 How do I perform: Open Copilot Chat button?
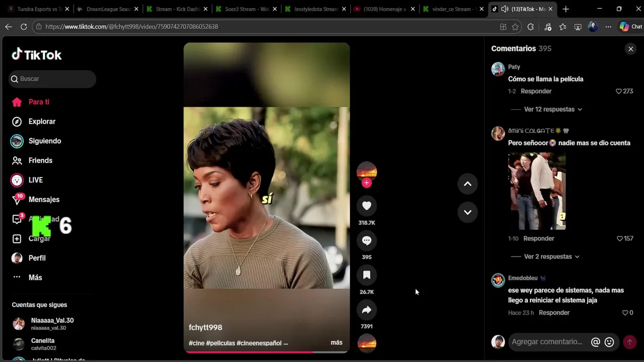coord(630,27)
